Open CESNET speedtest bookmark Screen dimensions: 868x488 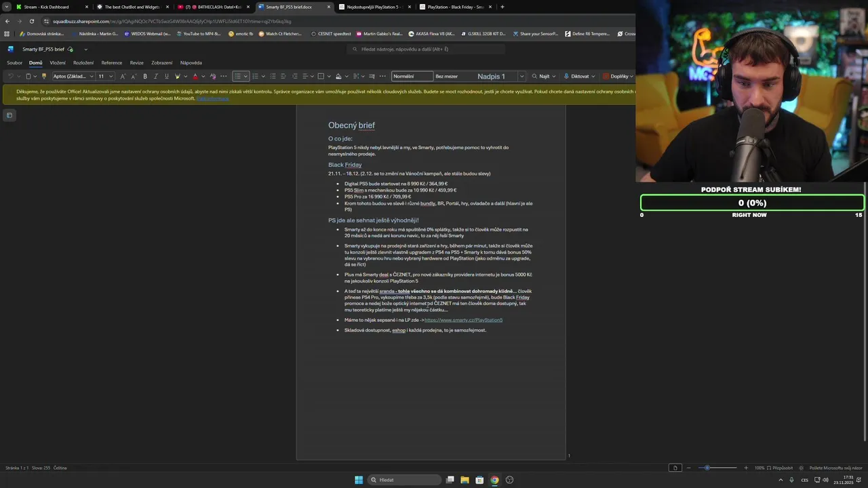click(331, 33)
